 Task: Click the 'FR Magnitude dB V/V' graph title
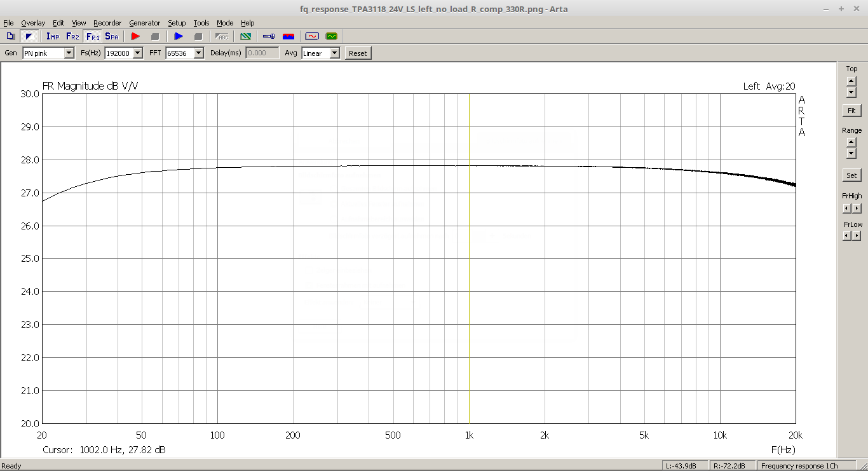90,86
